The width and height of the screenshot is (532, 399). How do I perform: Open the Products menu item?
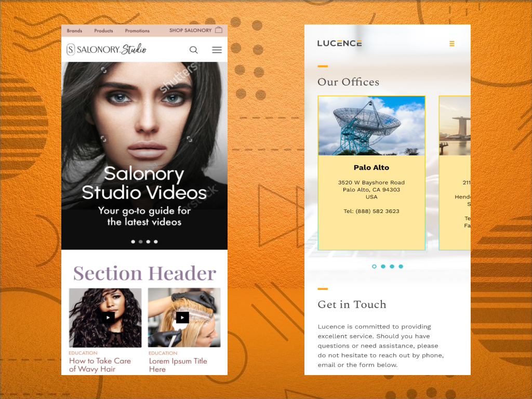103,31
